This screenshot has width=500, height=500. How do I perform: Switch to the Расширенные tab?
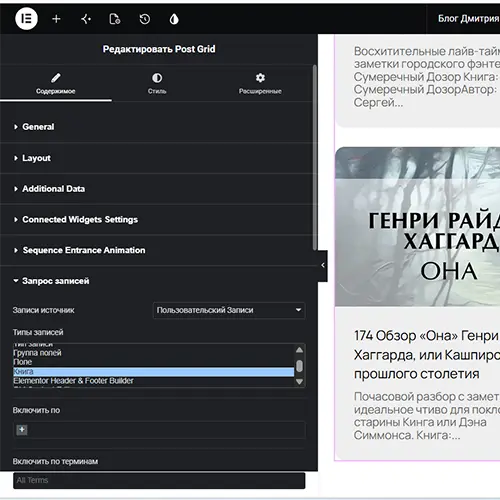pos(260,84)
